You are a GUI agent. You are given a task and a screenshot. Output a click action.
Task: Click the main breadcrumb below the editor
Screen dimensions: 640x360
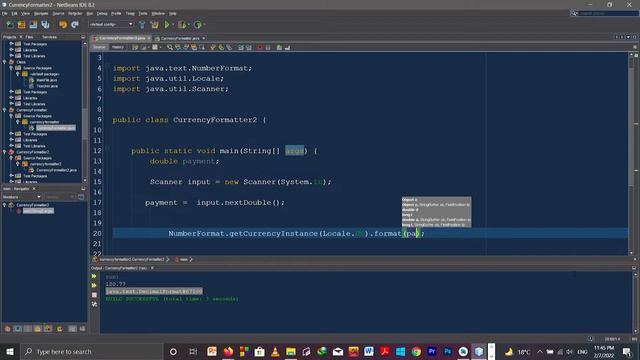pyautogui.click(x=184, y=260)
